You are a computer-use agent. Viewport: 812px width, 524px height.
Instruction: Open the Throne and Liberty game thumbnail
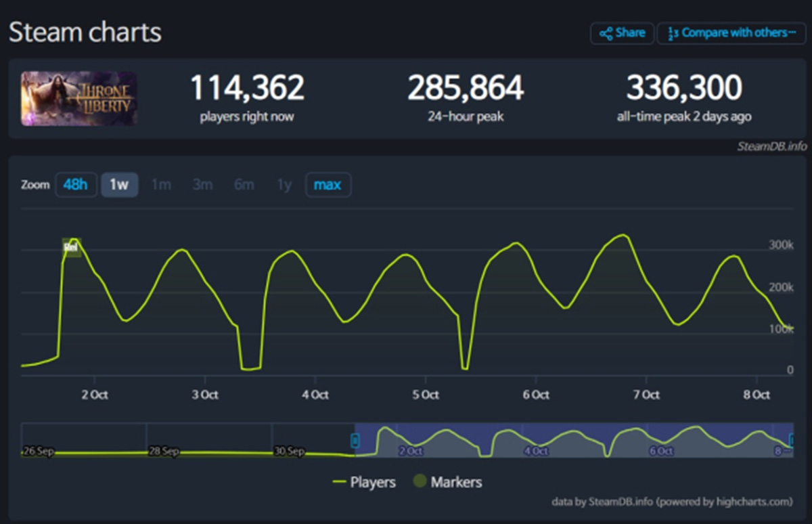tap(79, 98)
